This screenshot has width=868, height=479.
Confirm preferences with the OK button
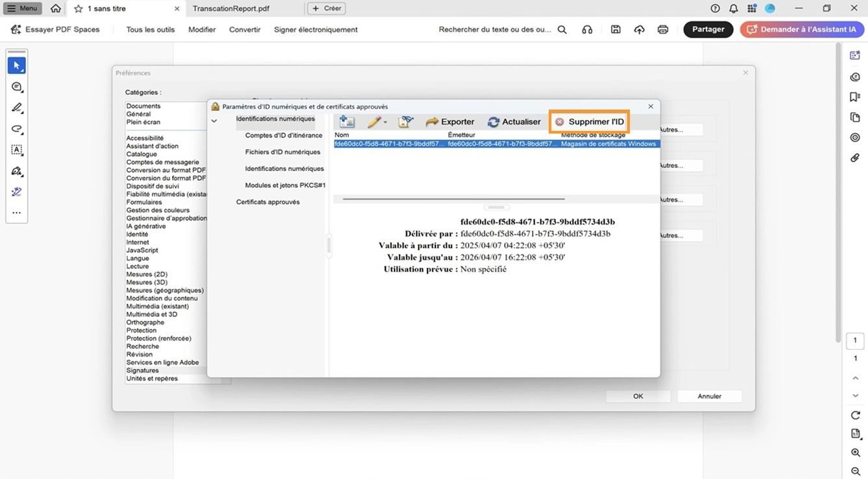click(637, 396)
